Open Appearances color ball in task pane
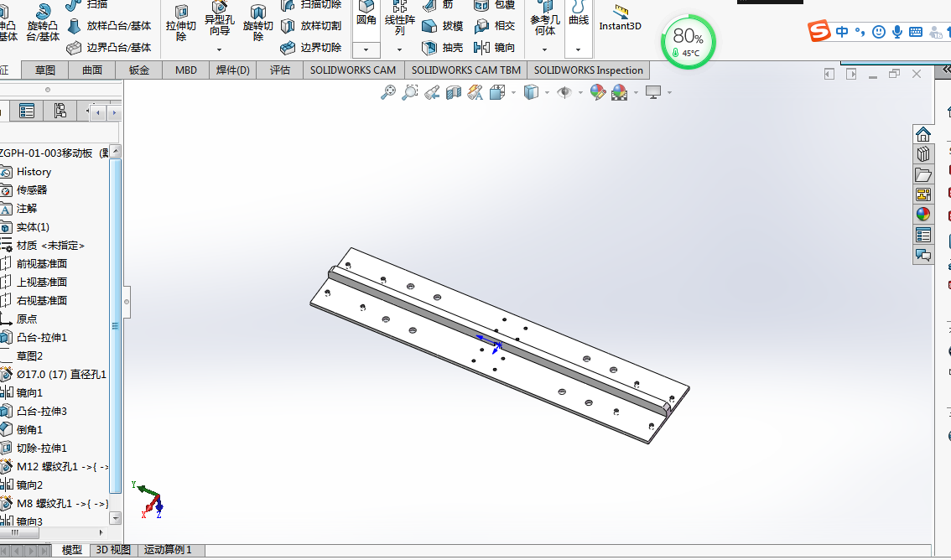Viewport: 951px width, 560px height. (923, 215)
